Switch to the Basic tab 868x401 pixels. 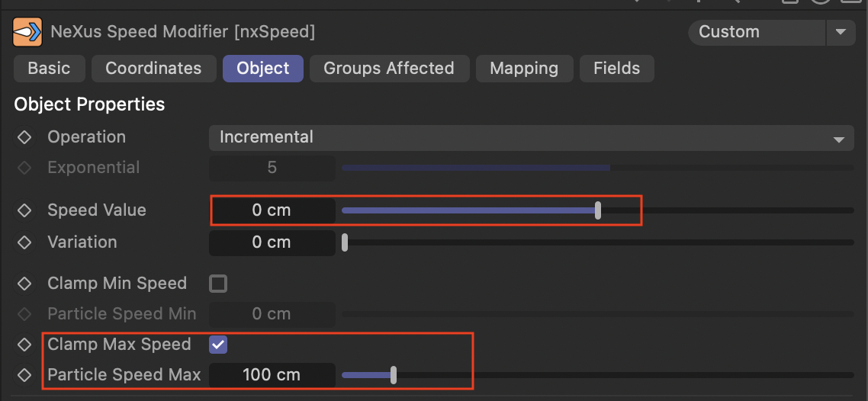pos(50,69)
